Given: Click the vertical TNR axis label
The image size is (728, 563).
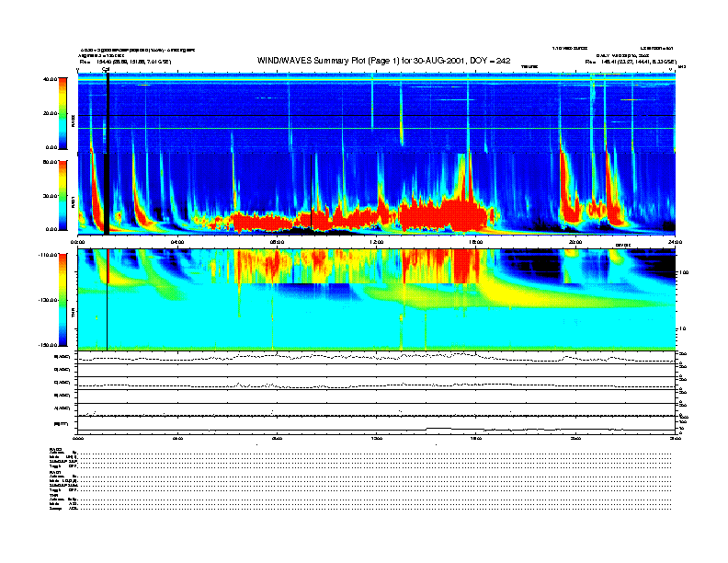Looking at the screenshot, I should coord(73,315).
